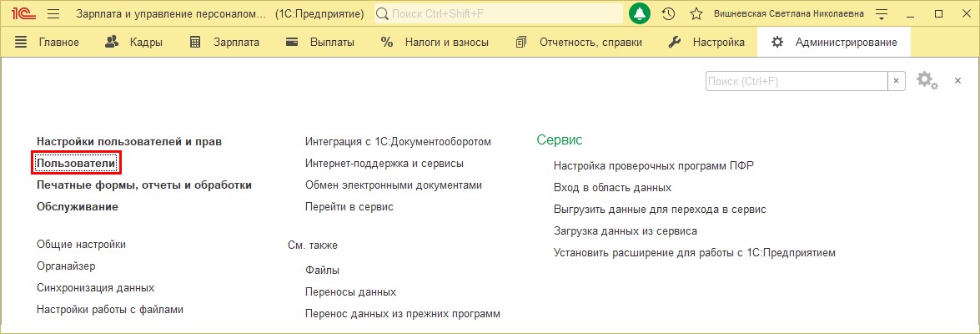
Task: Open the Файлы link
Action: click(x=323, y=271)
